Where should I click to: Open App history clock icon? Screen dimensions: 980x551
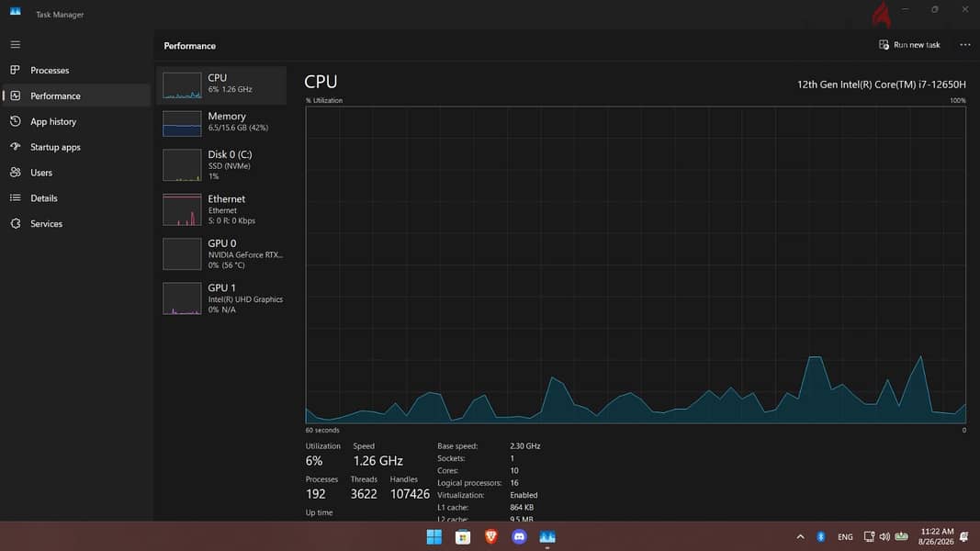point(15,121)
